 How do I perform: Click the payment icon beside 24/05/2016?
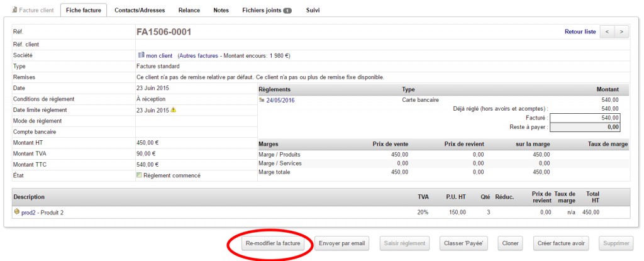[262, 99]
